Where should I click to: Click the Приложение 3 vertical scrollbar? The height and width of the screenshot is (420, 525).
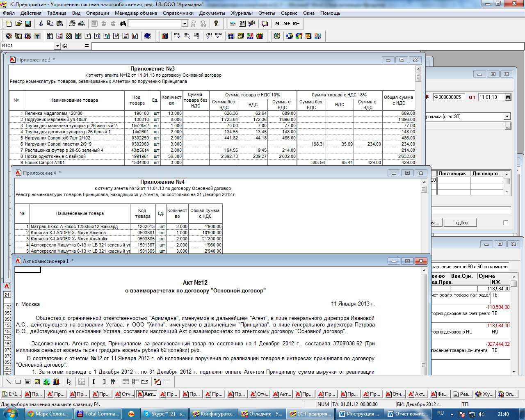pos(418,116)
